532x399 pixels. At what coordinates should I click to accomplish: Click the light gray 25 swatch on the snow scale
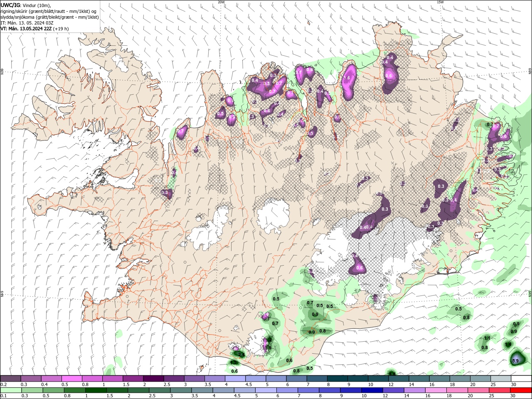501,379
